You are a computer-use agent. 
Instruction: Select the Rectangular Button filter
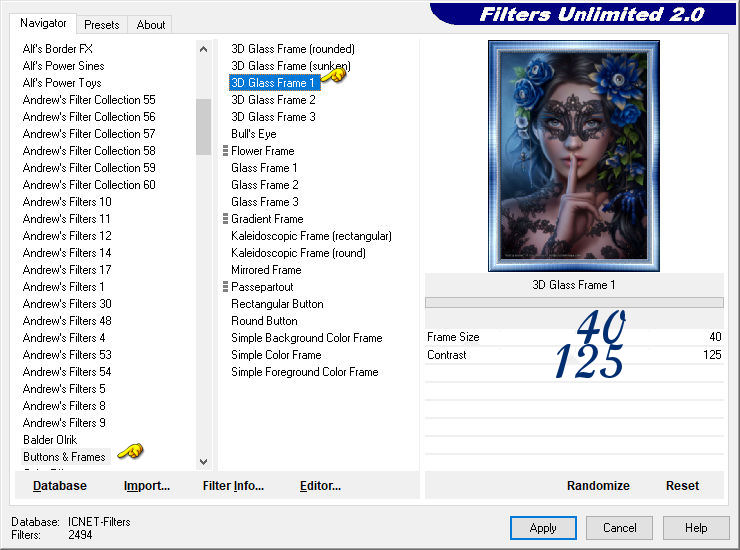[x=277, y=304]
